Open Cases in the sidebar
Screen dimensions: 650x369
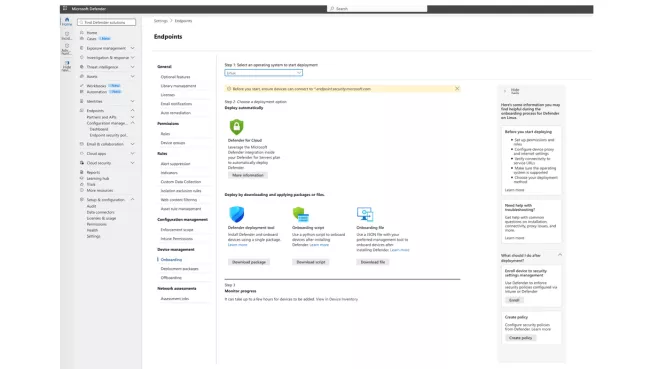(x=92, y=39)
